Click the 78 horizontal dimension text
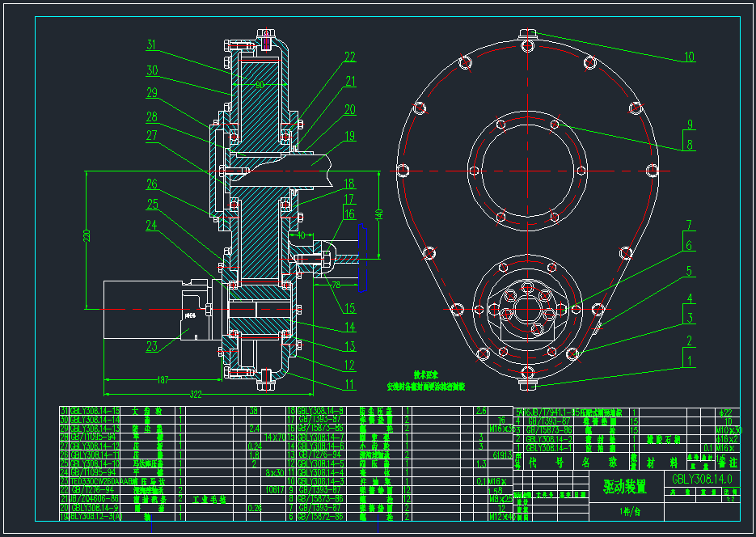This screenshot has height=537, width=756. (336, 285)
